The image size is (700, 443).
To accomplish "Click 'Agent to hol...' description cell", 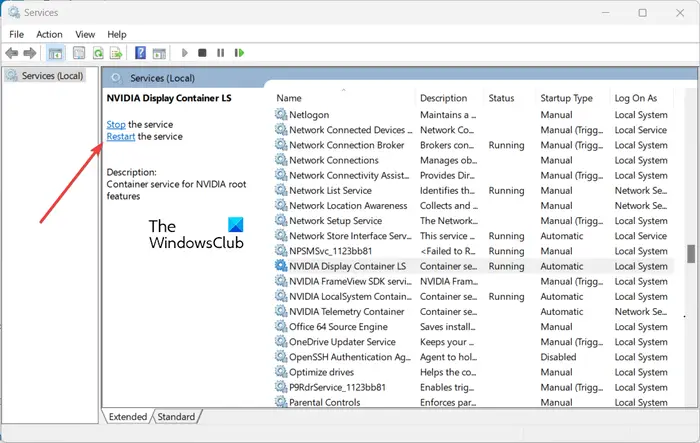I will tap(448, 357).
